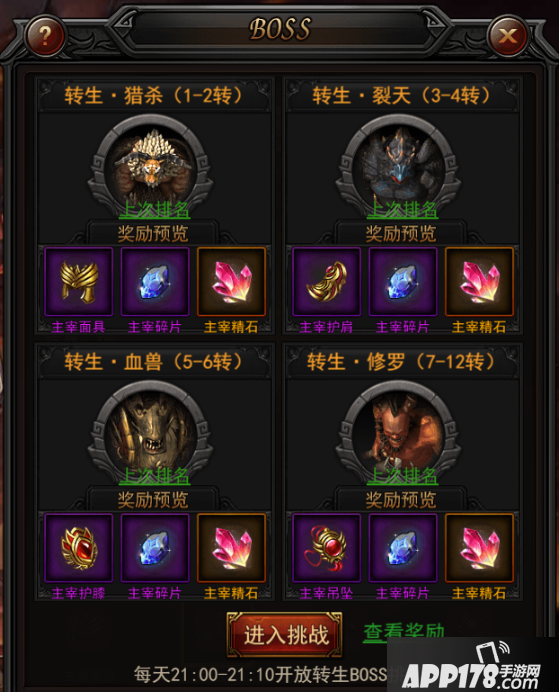The height and width of the screenshot is (692, 559).
Task: Close the BOSS panel with X button
Action: point(507,35)
